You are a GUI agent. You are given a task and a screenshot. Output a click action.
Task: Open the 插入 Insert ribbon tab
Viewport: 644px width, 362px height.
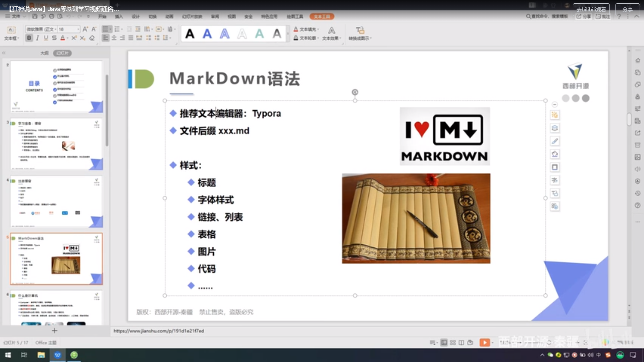tap(119, 16)
